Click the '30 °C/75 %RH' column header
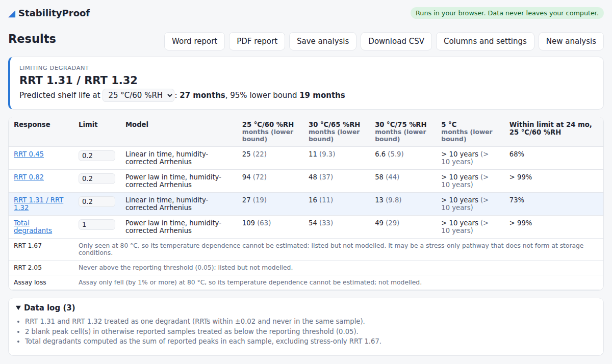This screenshot has height=364, width=612. [401, 124]
